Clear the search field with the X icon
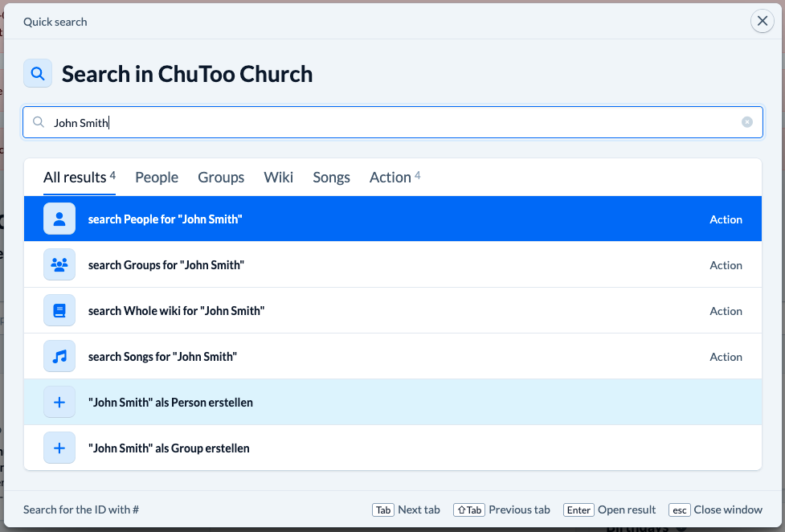 pos(746,122)
